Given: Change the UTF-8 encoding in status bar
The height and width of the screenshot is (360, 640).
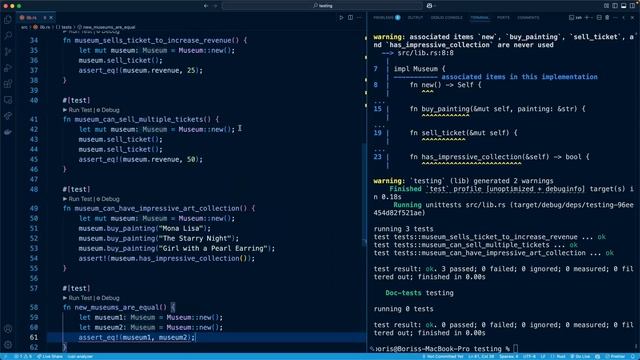Looking at the screenshot, I should coord(529,356).
